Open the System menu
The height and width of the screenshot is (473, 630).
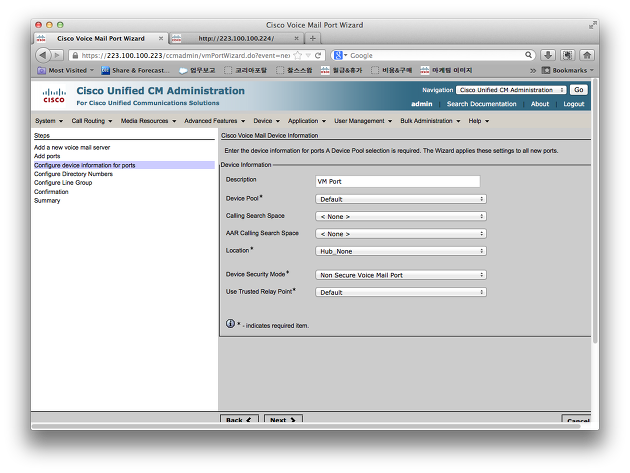click(49, 121)
